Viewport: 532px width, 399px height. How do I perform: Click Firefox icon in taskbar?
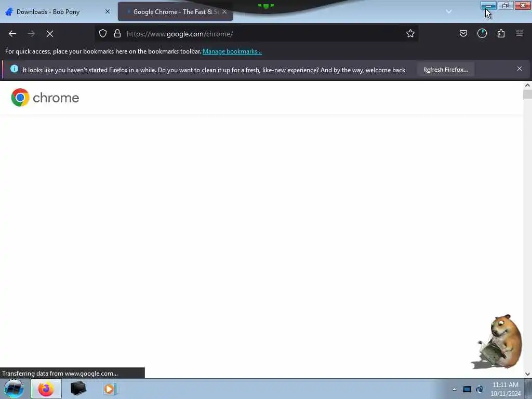pyautogui.click(x=46, y=389)
